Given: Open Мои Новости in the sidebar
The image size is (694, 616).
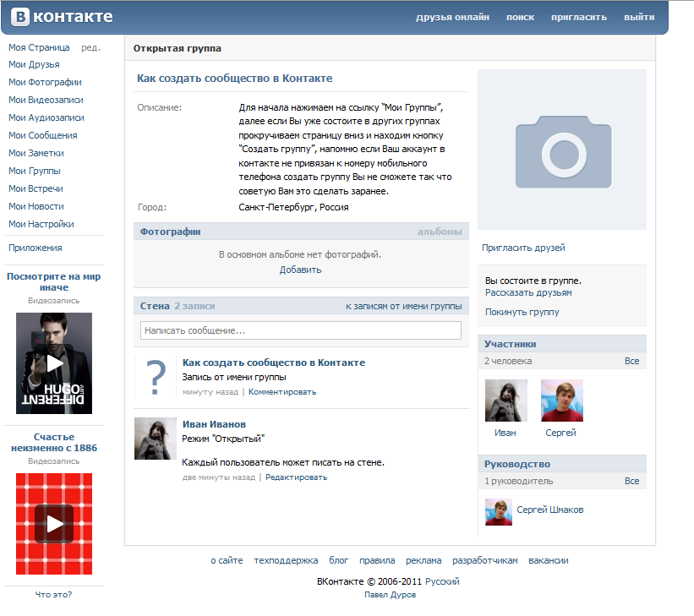Looking at the screenshot, I should [x=36, y=206].
